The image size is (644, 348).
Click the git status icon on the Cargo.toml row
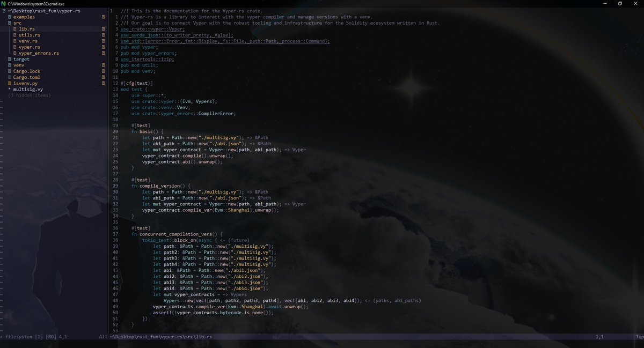(104, 77)
